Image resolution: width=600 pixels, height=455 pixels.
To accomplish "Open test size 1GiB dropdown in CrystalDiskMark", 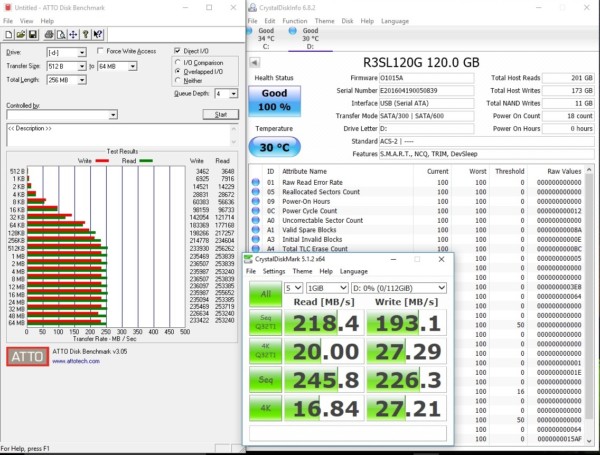I will pyautogui.click(x=327, y=288).
